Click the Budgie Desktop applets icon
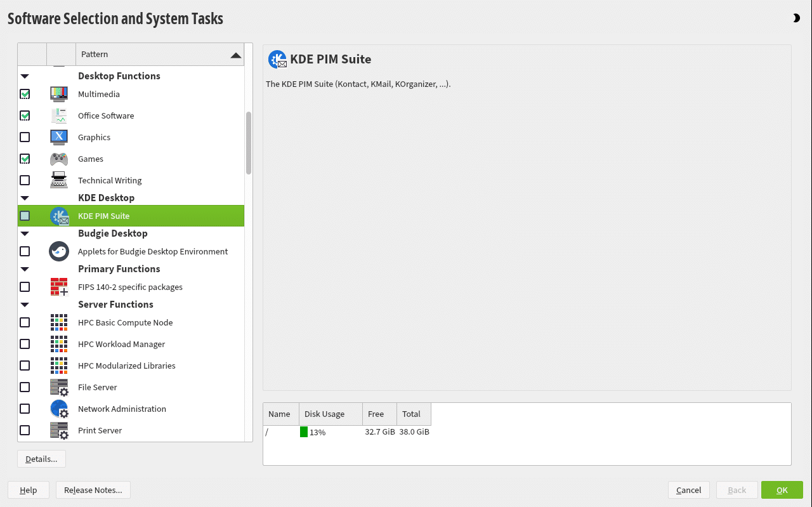 [x=59, y=251]
